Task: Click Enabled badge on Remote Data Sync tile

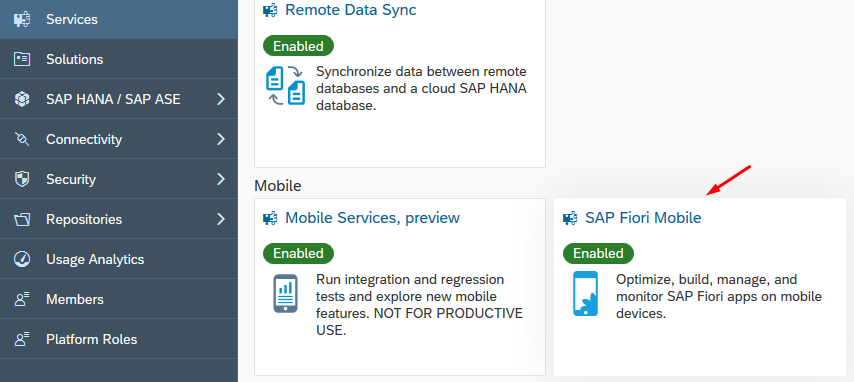Action: click(x=298, y=46)
